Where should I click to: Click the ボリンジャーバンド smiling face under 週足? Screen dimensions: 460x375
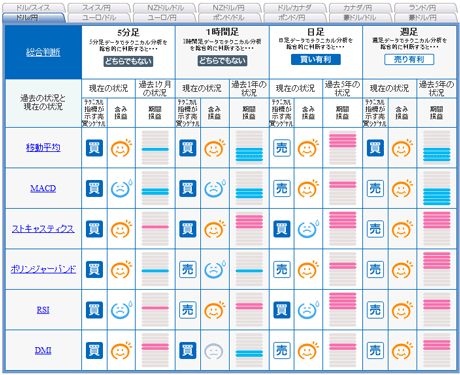(x=402, y=269)
